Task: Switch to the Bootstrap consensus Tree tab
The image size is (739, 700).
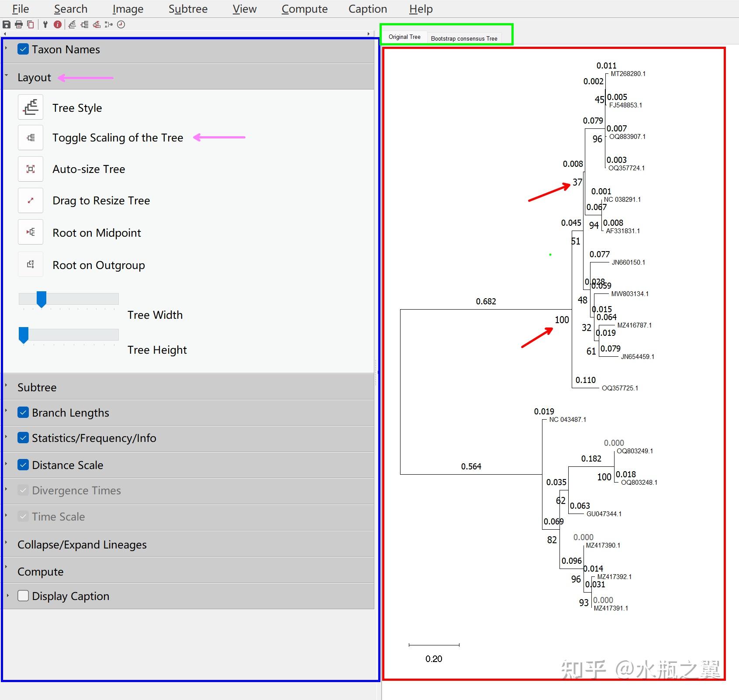Action: [x=464, y=38]
